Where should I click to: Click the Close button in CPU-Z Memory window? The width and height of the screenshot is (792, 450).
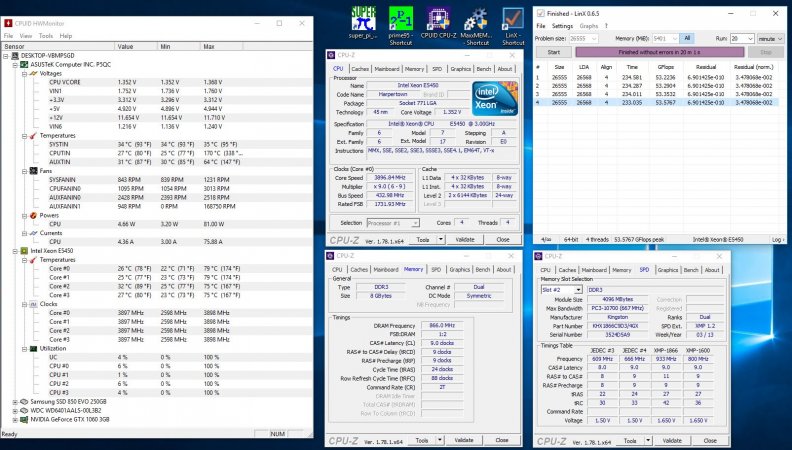point(502,440)
